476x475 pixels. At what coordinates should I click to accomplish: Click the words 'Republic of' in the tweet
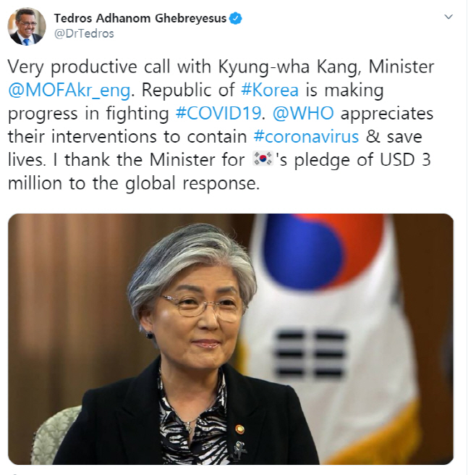click(188, 91)
